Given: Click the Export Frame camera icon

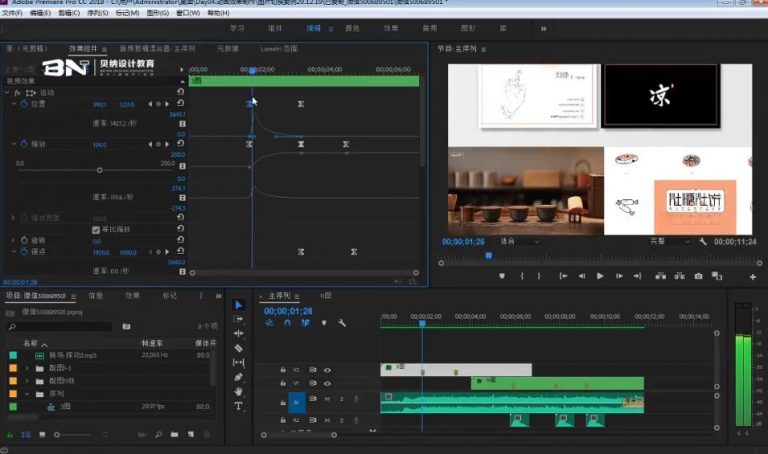Looking at the screenshot, I should point(698,276).
